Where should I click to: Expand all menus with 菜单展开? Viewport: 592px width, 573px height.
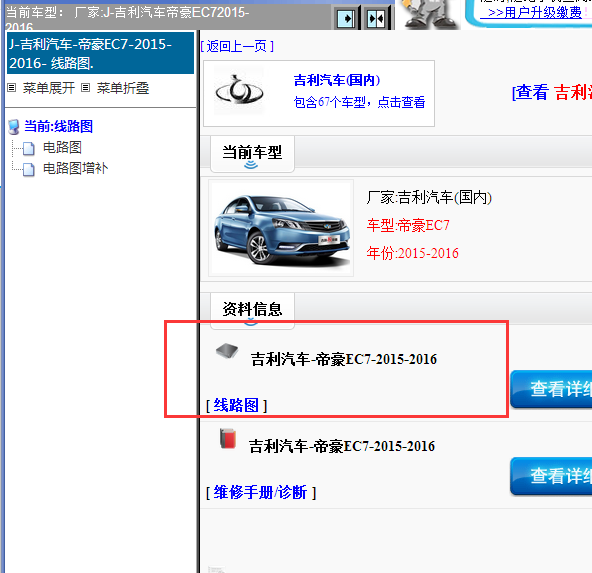click(x=48, y=88)
